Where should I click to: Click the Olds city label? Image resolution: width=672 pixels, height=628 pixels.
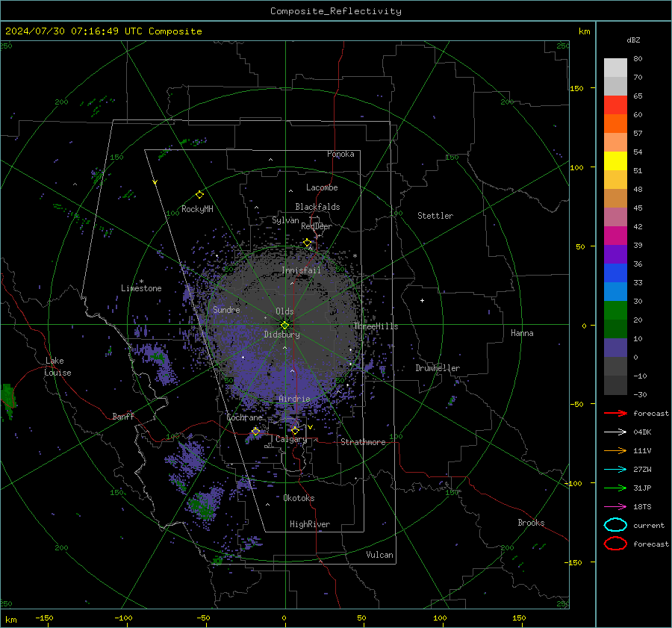tap(284, 311)
